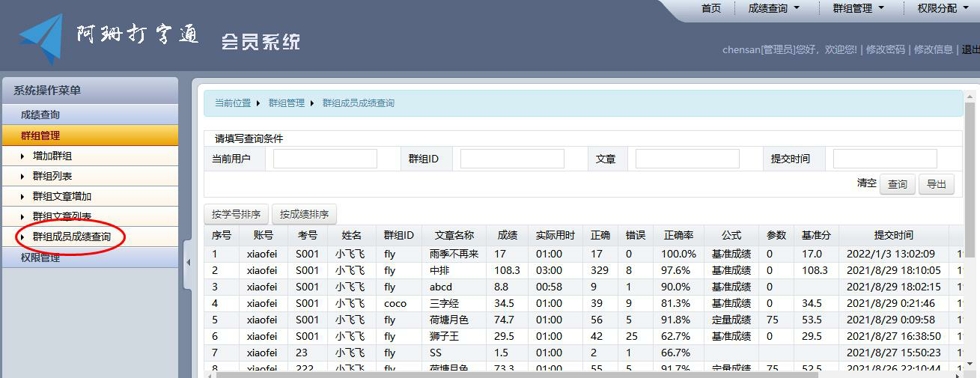Viewport: 980px width, 378px height.
Task: Click the 成绩 column header
Action: click(x=507, y=236)
